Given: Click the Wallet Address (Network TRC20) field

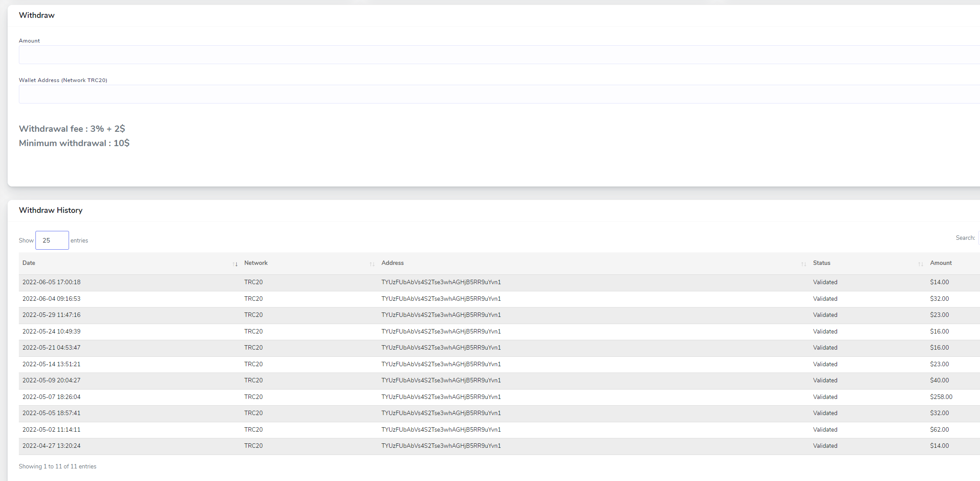Looking at the screenshot, I should [x=499, y=94].
